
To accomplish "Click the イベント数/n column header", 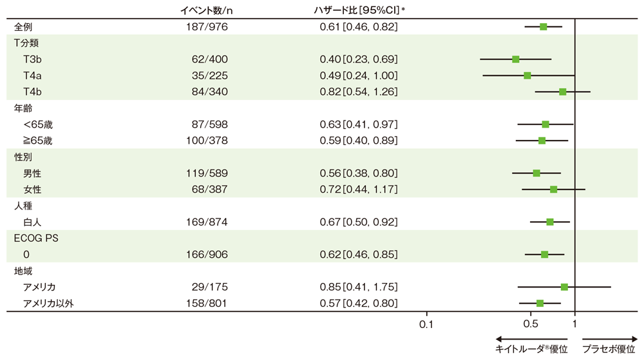I will [205, 10].
